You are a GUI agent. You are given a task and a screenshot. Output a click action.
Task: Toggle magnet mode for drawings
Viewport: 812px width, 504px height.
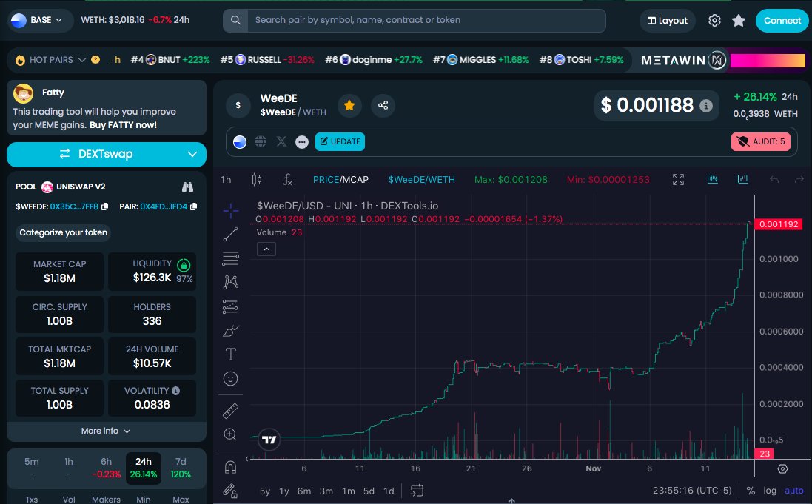point(230,467)
